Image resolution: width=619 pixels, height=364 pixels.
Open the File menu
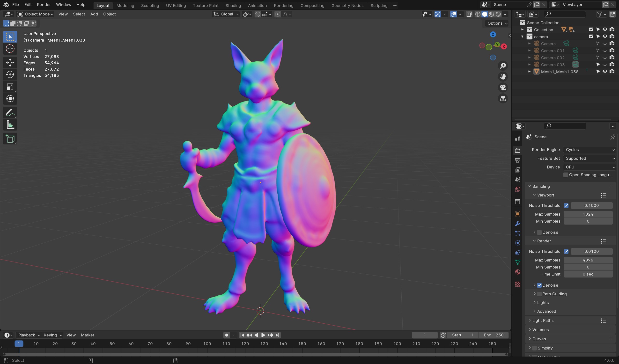tap(15, 5)
